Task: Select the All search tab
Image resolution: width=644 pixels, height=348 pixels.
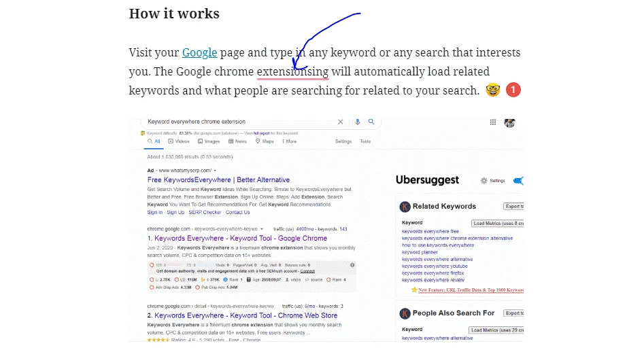Action: click(x=154, y=141)
